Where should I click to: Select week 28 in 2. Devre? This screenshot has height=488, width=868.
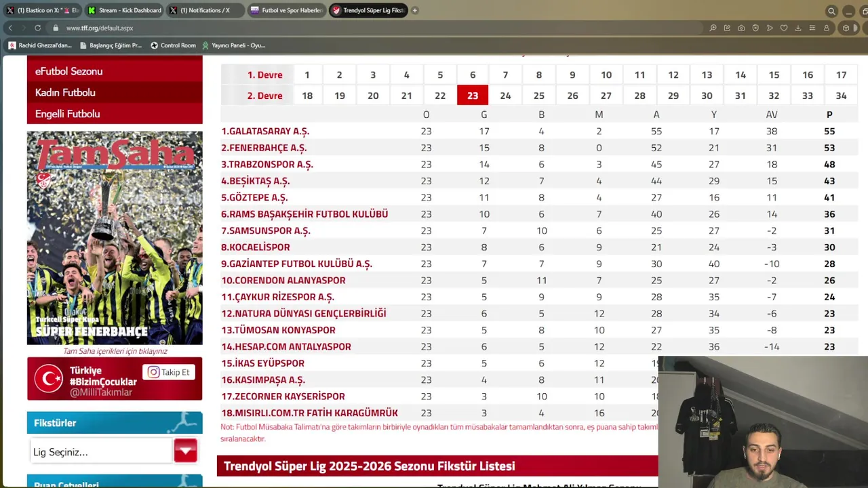tap(639, 96)
